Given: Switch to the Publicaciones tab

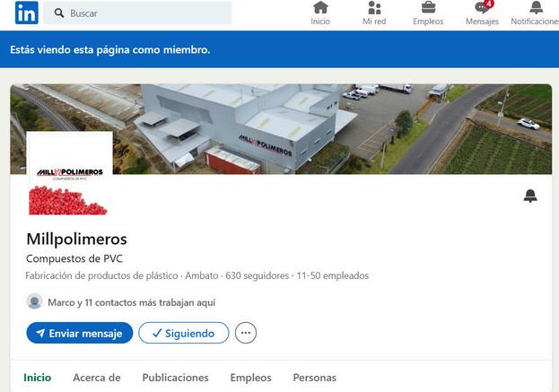Looking at the screenshot, I should pos(175,378).
